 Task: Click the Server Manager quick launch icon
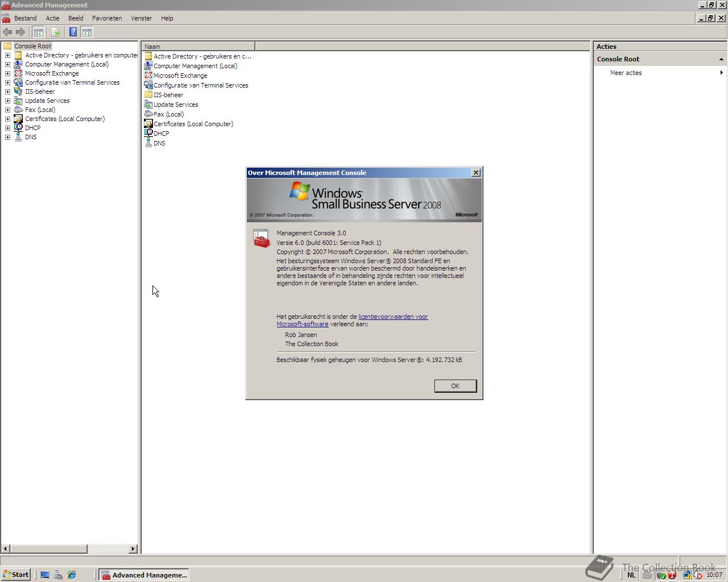click(58, 575)
